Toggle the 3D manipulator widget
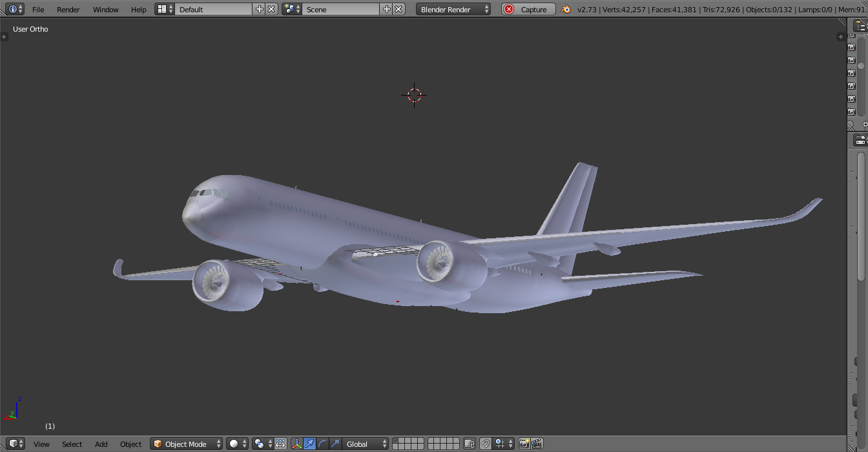This screenshot has height=452, width=868. pyautogui.click(x=297, y=444)
